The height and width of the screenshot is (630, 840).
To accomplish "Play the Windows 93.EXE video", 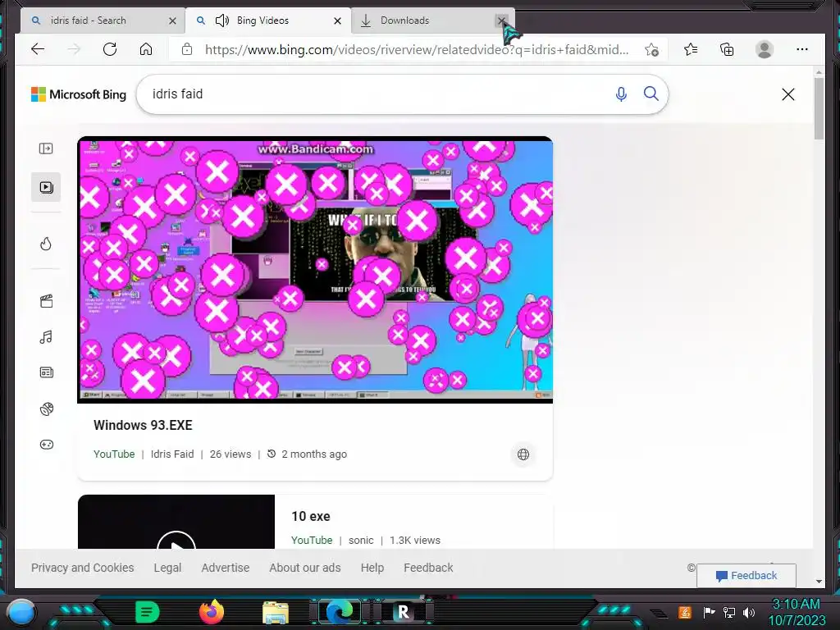I will 315,269.
